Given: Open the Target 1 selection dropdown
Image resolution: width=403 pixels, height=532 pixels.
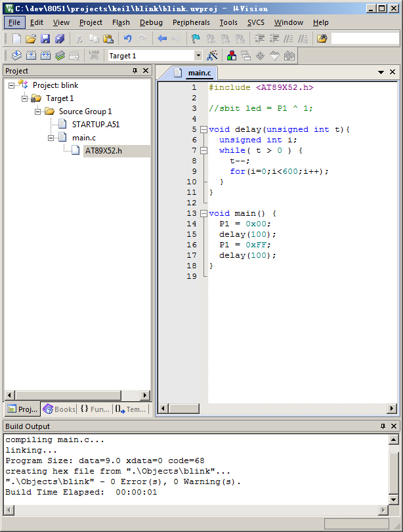Looking at the screenshot, I should (x=198, y=55).
